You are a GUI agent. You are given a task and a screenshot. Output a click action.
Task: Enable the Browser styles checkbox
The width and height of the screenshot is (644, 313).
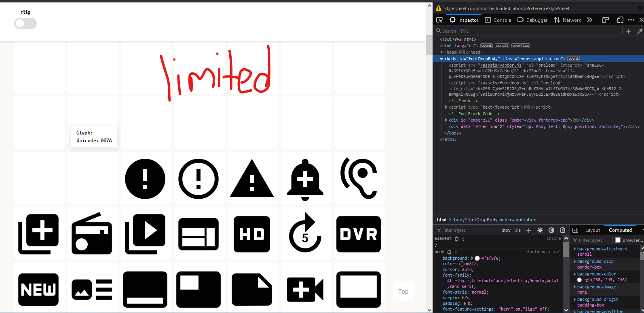click(618, 240)
